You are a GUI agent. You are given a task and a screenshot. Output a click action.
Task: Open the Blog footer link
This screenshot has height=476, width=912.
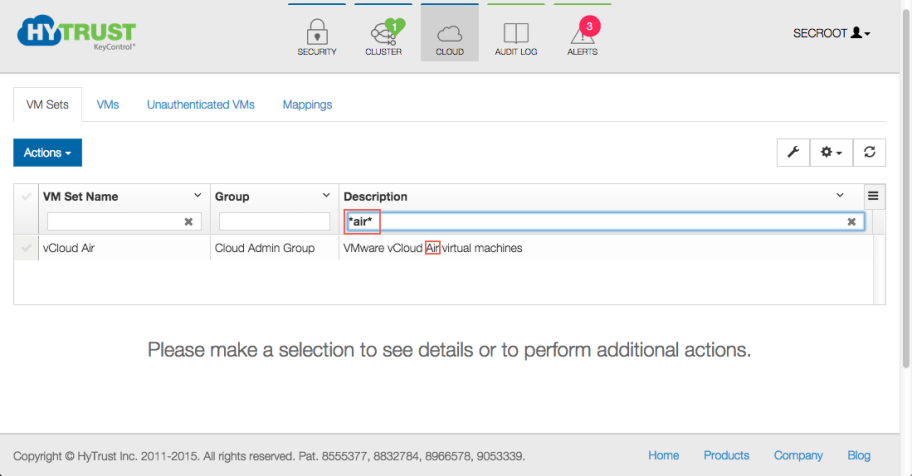pos(858,456)
